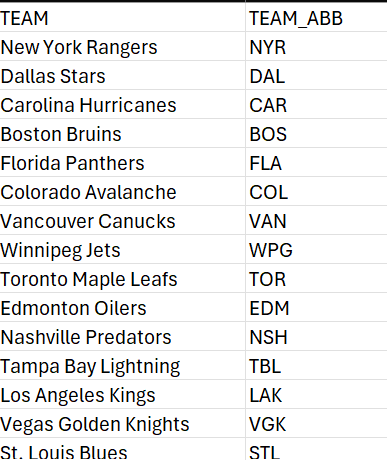Select the WPG abbreviation cell
Screen dimensions: 387x460
click(316, 250)
